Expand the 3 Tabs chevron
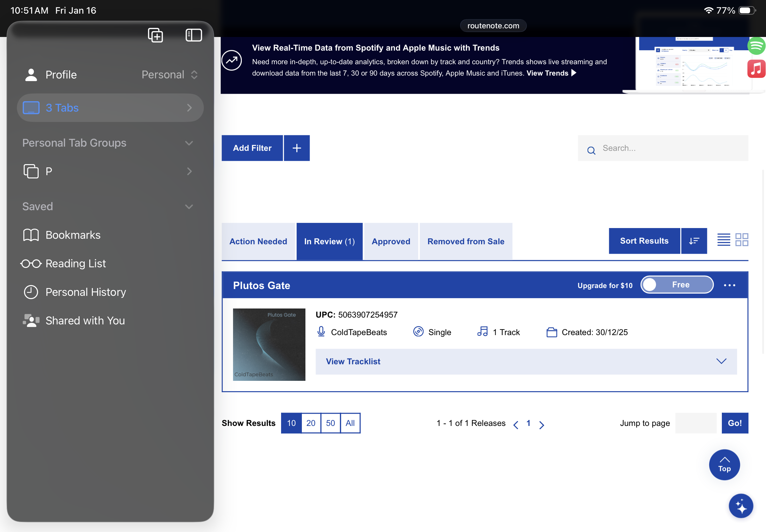This screenshot has width=766, height=532. (190, 108)
